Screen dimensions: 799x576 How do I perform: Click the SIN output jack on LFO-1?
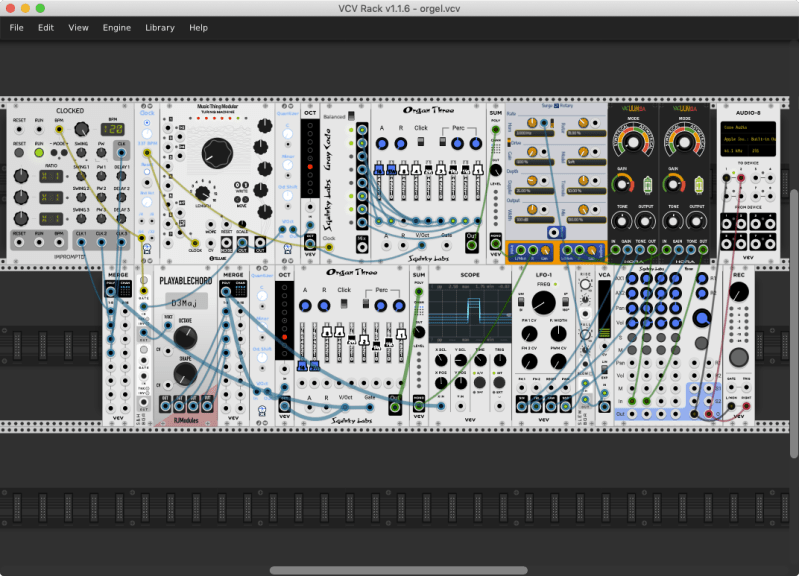[x=522, y=406]
